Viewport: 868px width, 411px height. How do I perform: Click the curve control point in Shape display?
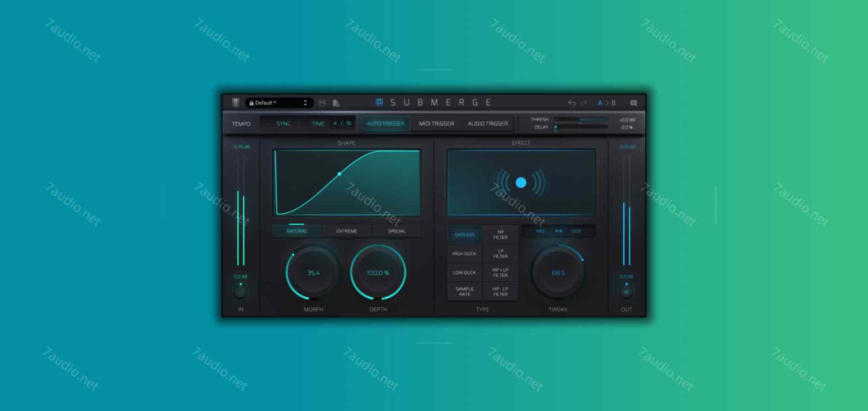click(339, 174)
